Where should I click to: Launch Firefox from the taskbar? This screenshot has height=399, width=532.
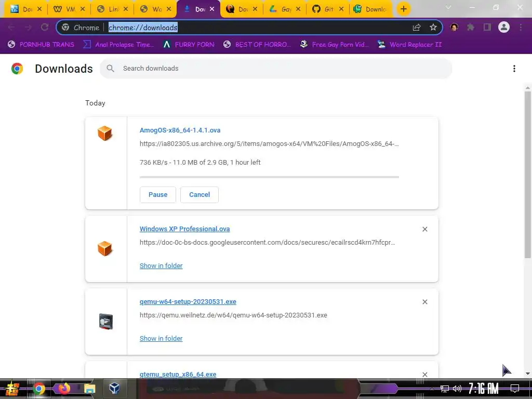tap(64, 388)
